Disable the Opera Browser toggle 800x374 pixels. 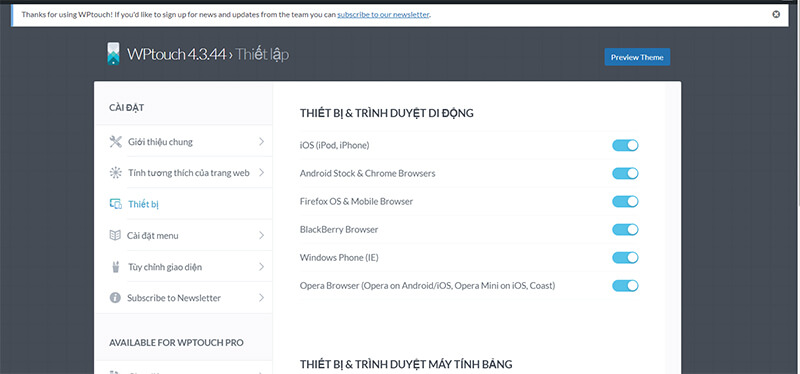click(625, 286)
